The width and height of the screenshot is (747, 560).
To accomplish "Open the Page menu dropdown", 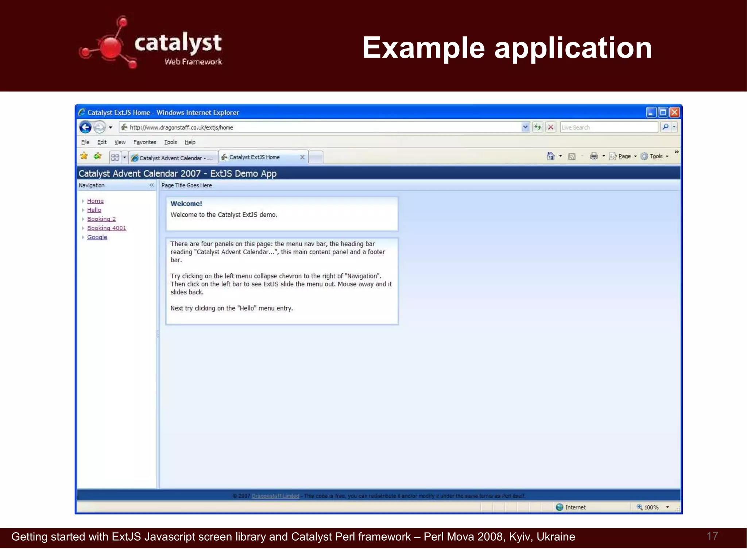I will [623, 156].
